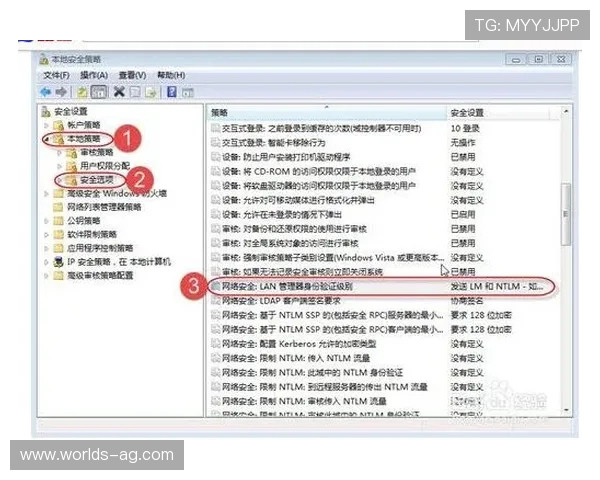The image size is (600, 480).
Task: Click policy icon of 网络安全: 配置 Kerberos 允许的加密类型
Action: click(215, 344)
